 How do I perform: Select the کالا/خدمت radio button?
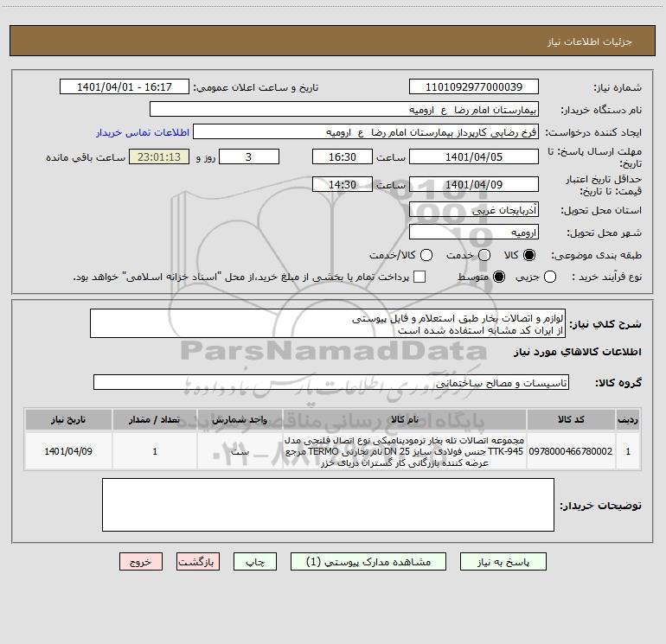point(426,255)
